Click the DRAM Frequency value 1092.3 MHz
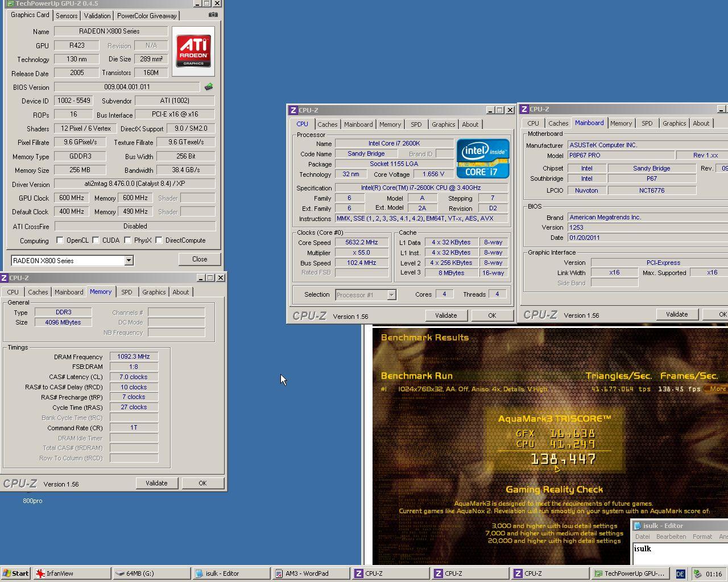The width and height of the screenshot is (728, 582). click(x=134, y=356)
